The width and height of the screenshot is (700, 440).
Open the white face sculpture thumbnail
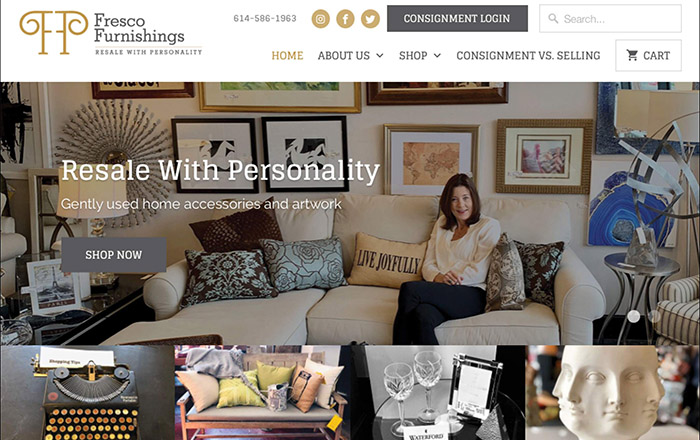(x=613, y=393)
